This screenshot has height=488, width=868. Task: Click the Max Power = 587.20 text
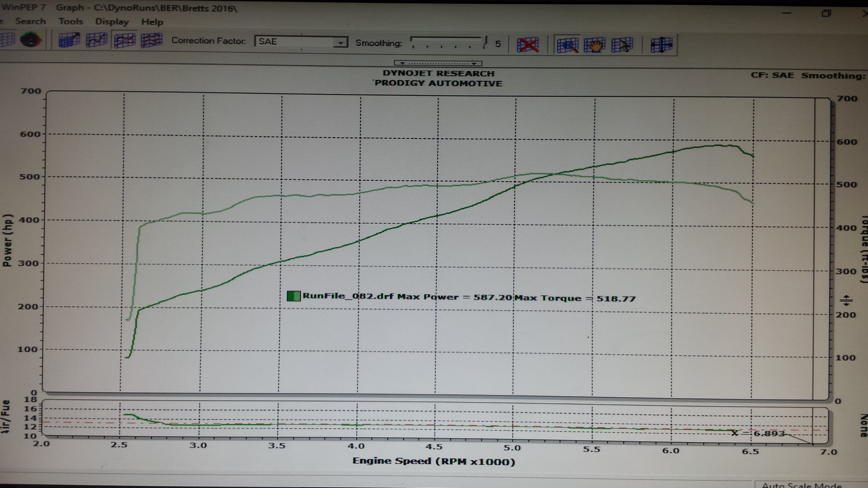pos(455,297)
